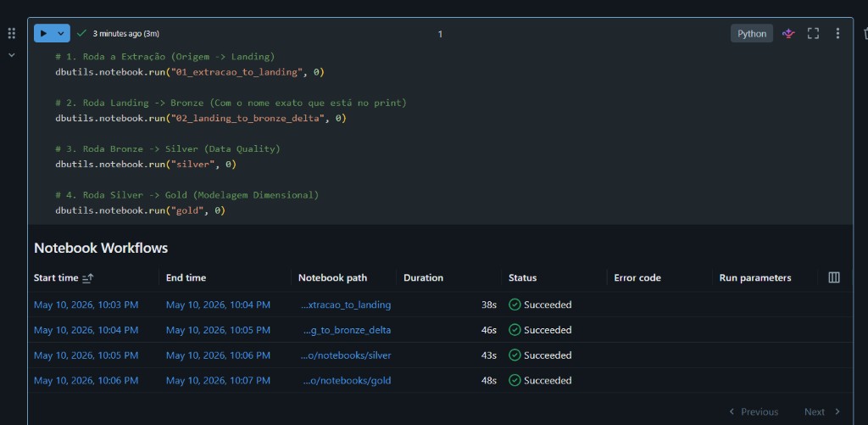Click the Duration column header
Screen dimensions: 868x425
point(424,277)
